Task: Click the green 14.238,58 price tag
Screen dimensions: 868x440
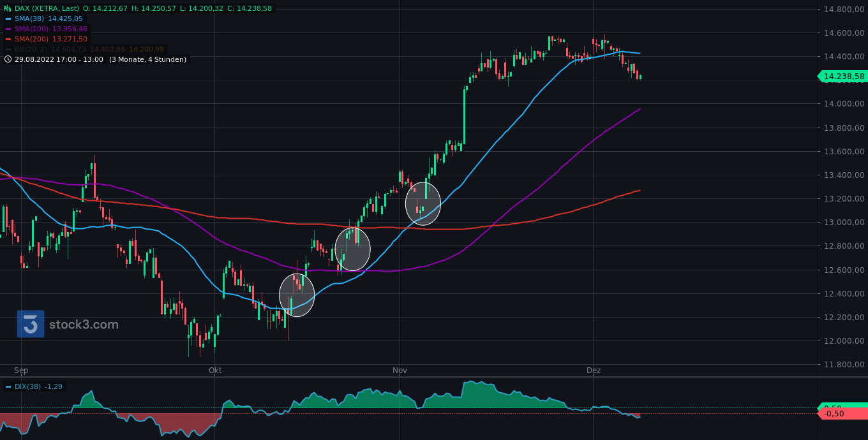Action: click(x=841, y=76)
